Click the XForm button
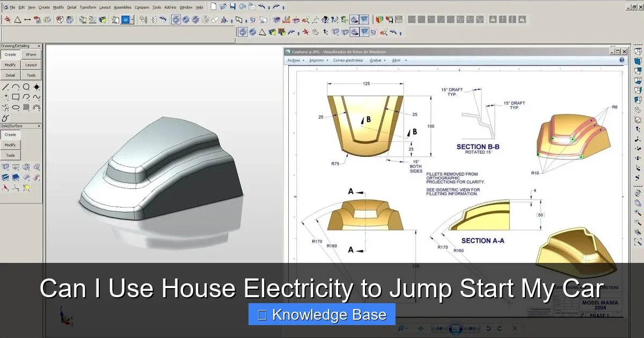The height and width of the screenshot is (338, 644). coord(31,54)
